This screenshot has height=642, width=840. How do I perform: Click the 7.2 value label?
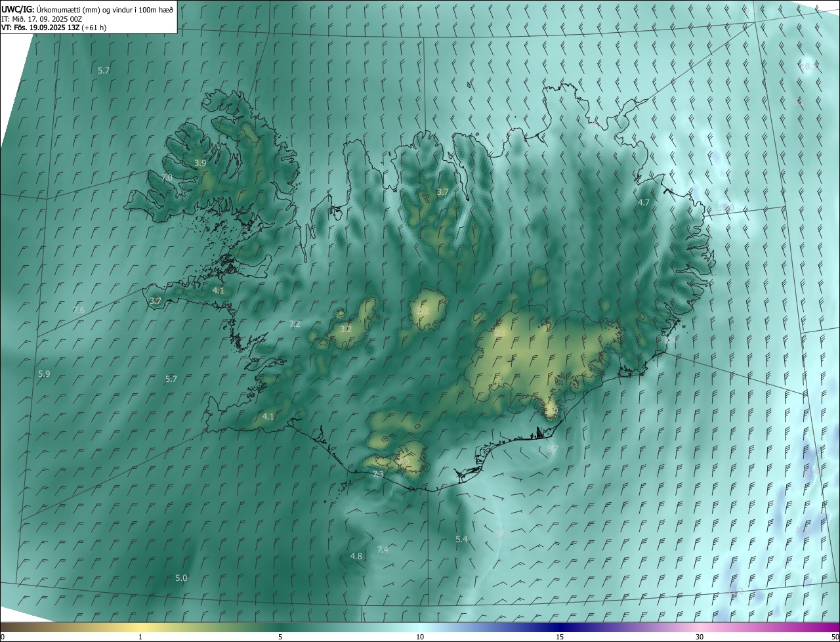295,324
